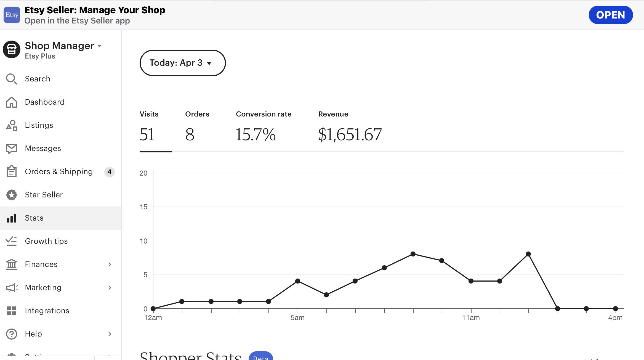This screenshot has width=644, height=360.
Task: Open Dashboard via the house icon
Action: click(x=11, y=102)
